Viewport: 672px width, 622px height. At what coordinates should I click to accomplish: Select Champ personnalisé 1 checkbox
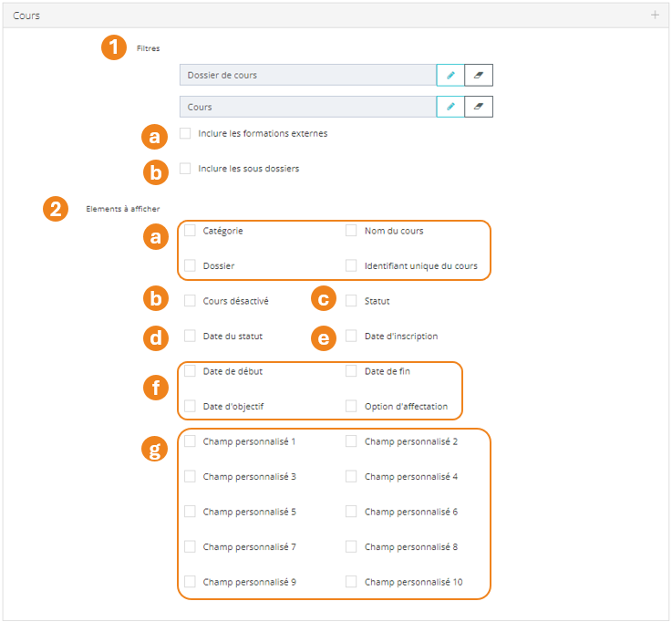point(191,441)
